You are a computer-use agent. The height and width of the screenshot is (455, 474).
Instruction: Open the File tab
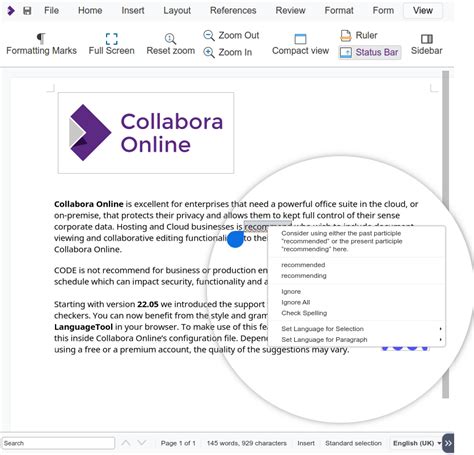51,11
